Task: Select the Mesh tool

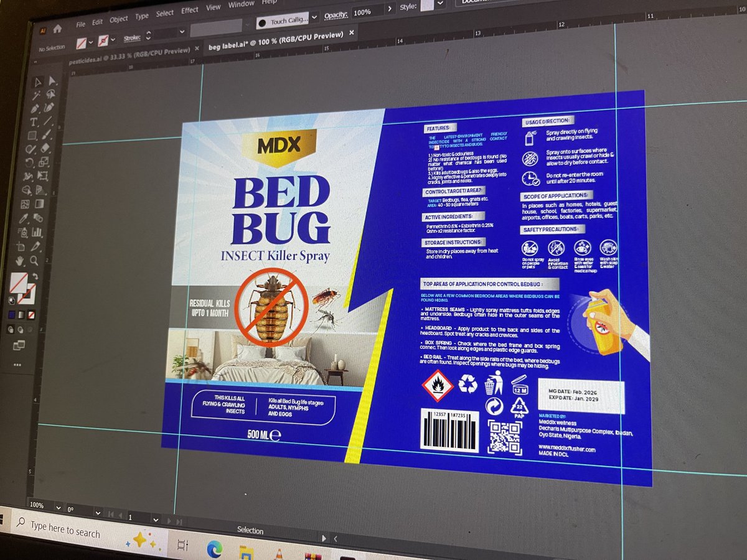Action: click(25, 204)
